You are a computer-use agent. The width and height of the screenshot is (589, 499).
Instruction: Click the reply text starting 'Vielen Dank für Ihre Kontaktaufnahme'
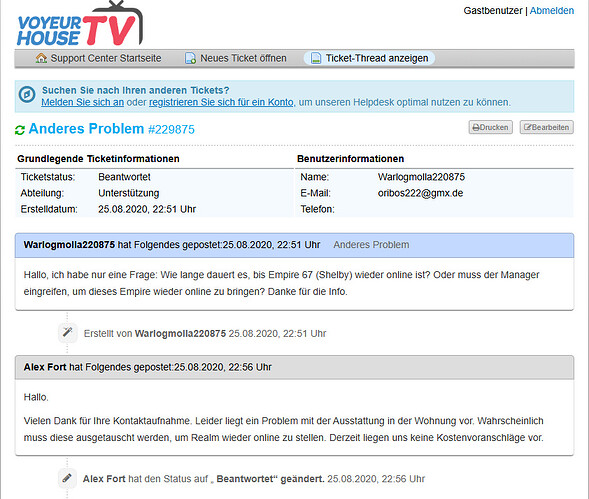(x=284, y=429)
